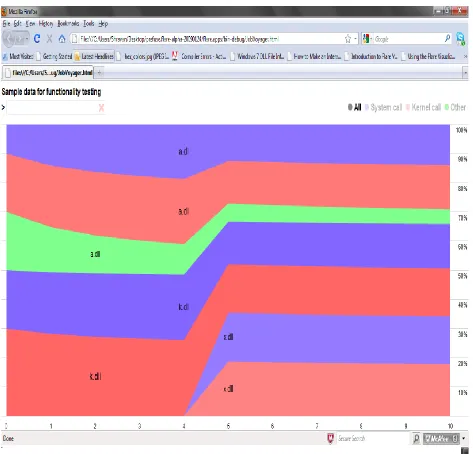473x454 pixels.
Task: Click the 'Sample data for functionality testing' heading
Action: click(x=51, y=92)
